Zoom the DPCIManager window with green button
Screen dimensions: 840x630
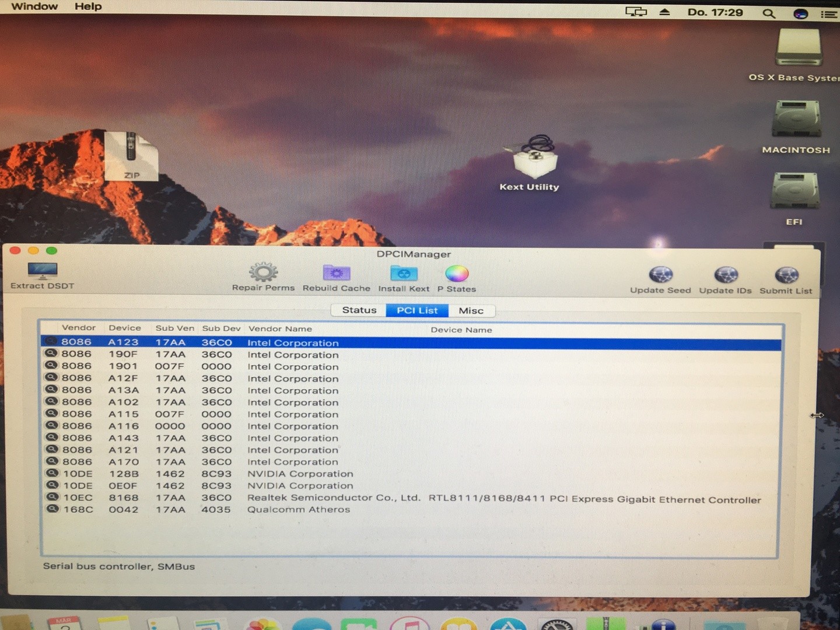pos(51,250)
